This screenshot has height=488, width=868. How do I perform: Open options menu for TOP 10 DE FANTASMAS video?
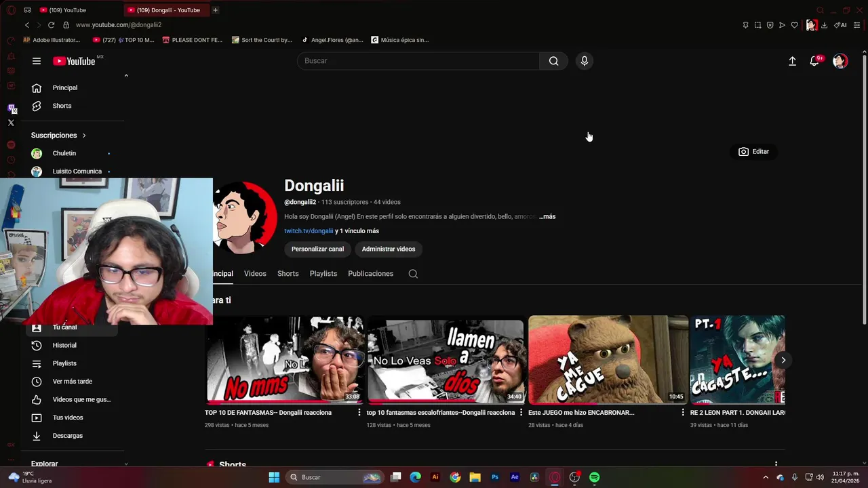(359, 412)
